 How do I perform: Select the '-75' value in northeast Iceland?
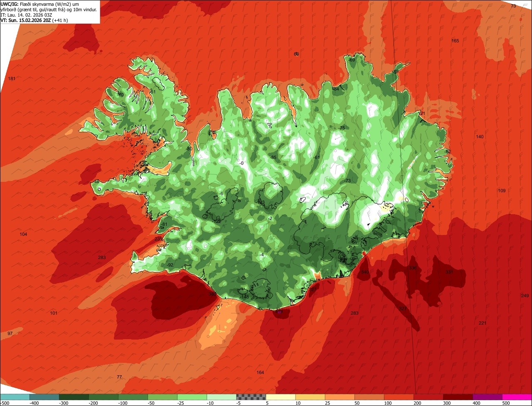tap(342, 128)
